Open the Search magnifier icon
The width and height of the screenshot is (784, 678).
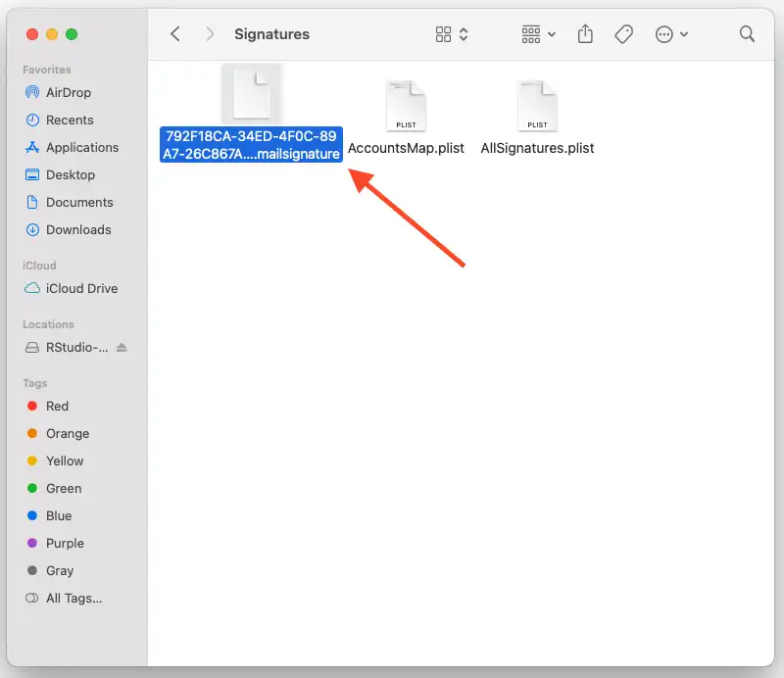pyautogui.click(x=747, y=34)
